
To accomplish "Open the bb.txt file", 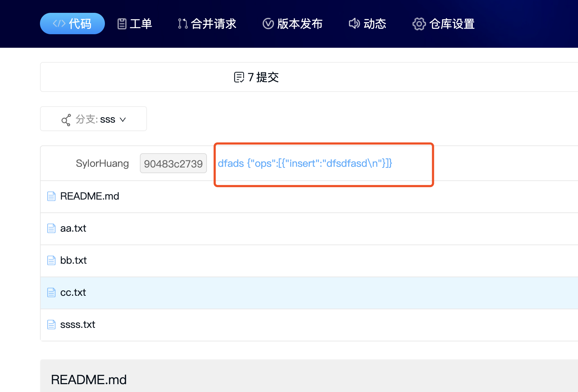I will [x=73, y=260].
